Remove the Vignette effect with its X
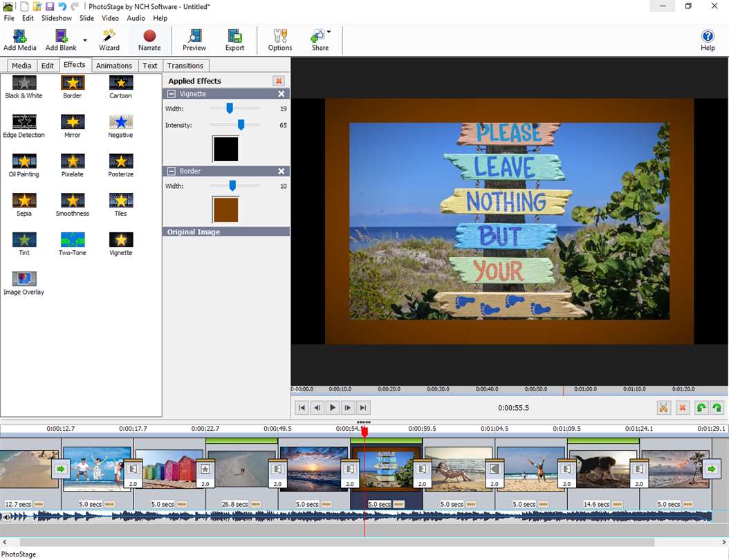The image size is (729, 560). click(282, 94)
